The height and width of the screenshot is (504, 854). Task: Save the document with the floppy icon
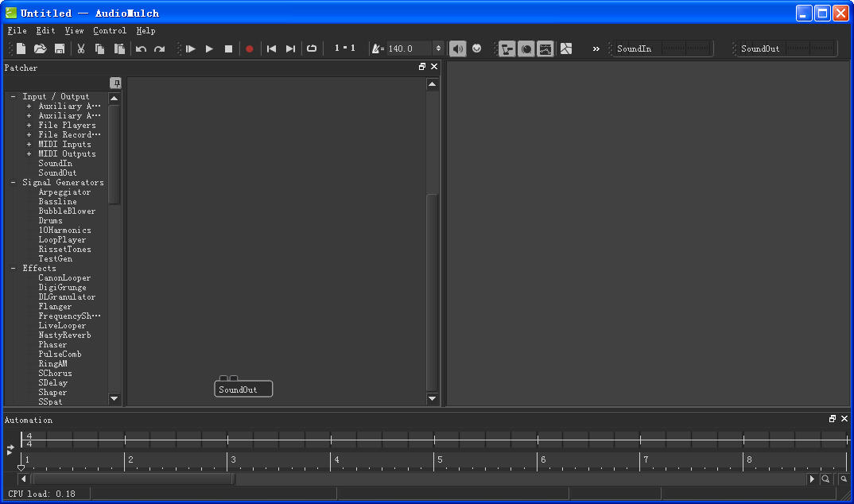(60, 48)
